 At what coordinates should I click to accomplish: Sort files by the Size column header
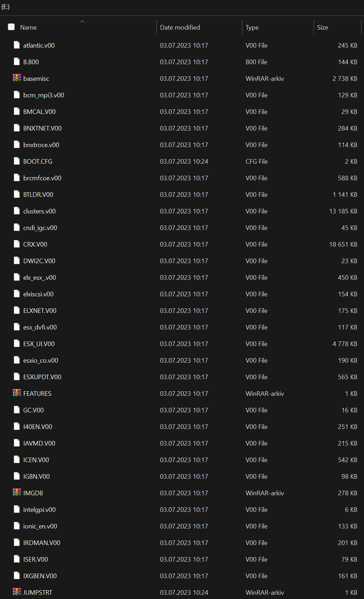pyautogui.click(x=322, y=27)
